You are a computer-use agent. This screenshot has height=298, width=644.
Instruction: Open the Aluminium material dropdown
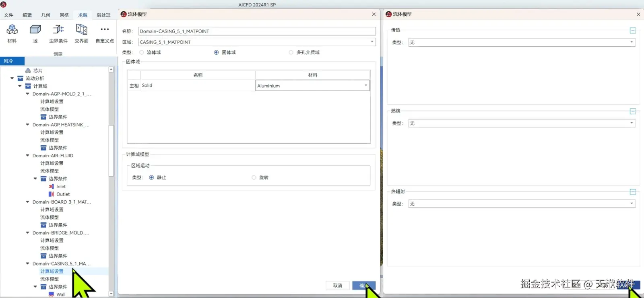(312, 86)
